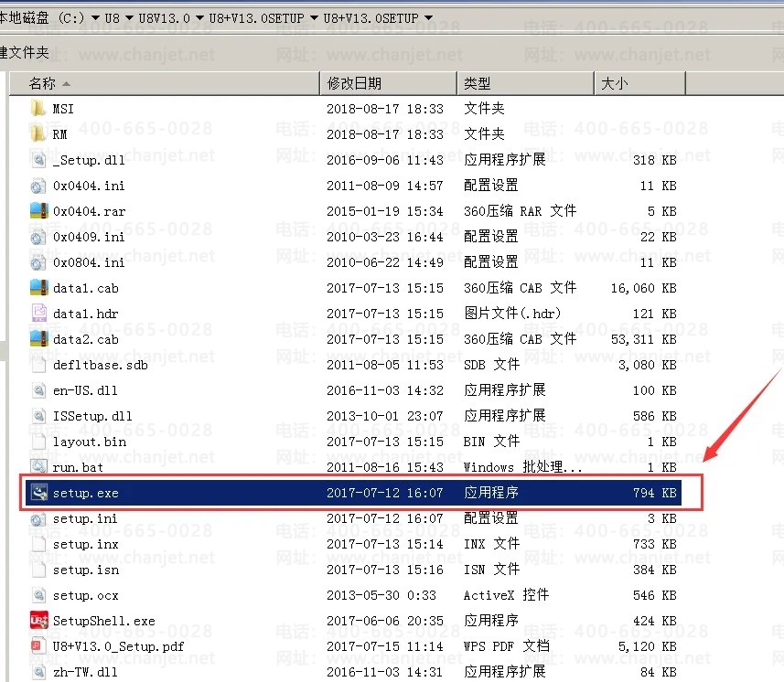Select file name setup.ocx
Image resolution: width=784 pixels, height=682 pixels.
(x=85, y=595)
